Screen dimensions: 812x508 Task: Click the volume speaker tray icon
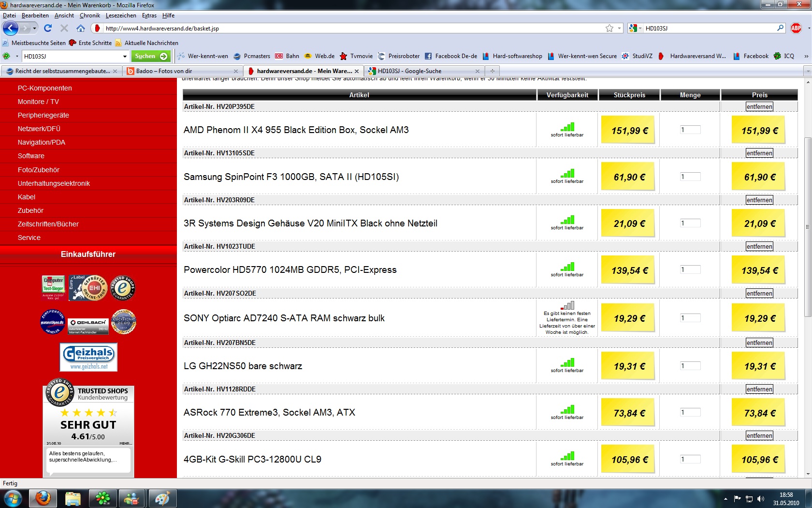[x=761, y=498]
